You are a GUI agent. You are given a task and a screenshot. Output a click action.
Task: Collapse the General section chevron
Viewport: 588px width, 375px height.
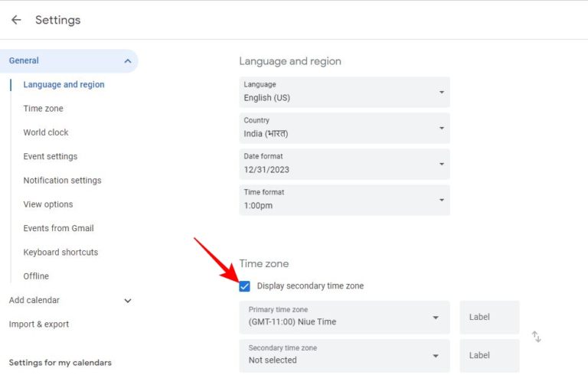[x=127, y=61]
